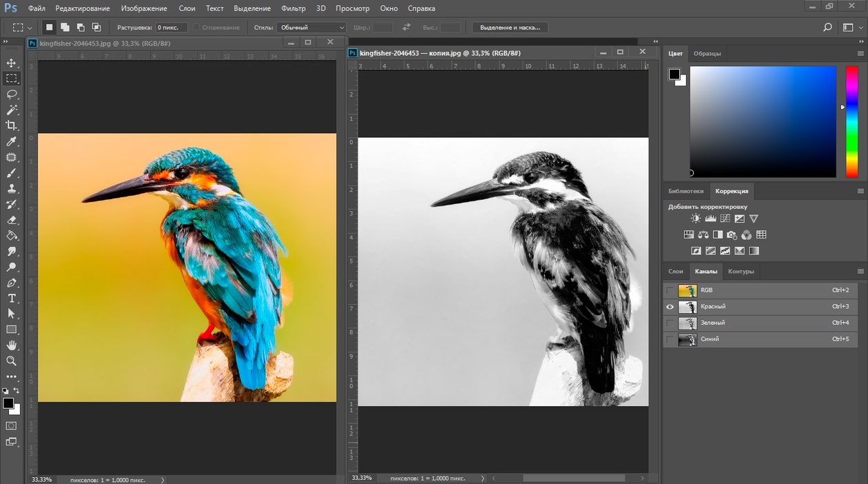This screenshot has height=484, width=868.
Task: Select the History Brush tool
Action: 11,205
